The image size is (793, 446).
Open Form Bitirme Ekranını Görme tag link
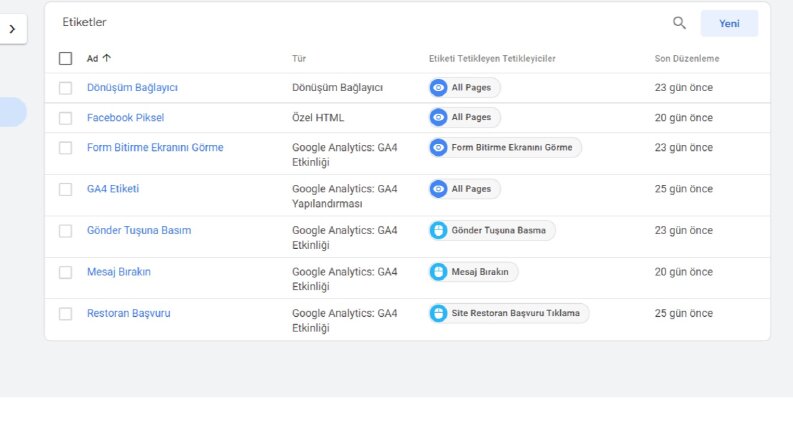(155, 147)
